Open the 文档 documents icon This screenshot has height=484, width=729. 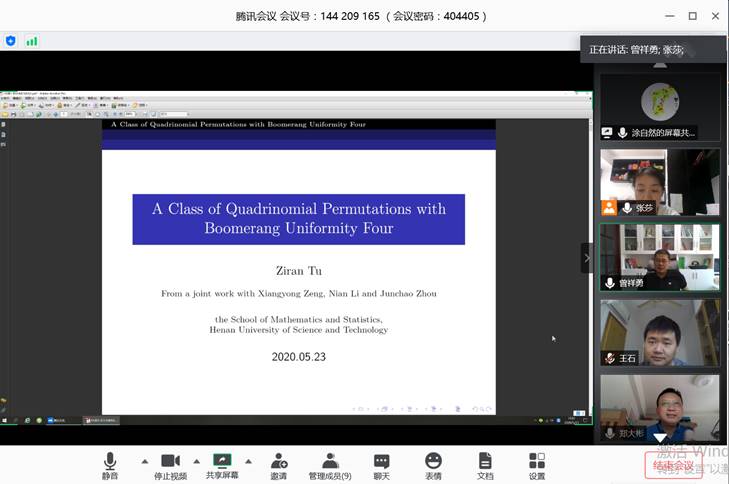485,464
